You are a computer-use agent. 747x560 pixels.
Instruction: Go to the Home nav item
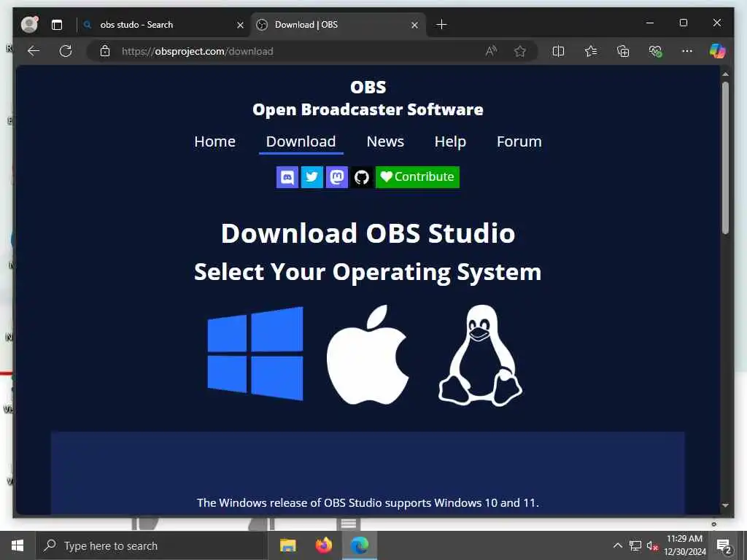coord(215,141)
